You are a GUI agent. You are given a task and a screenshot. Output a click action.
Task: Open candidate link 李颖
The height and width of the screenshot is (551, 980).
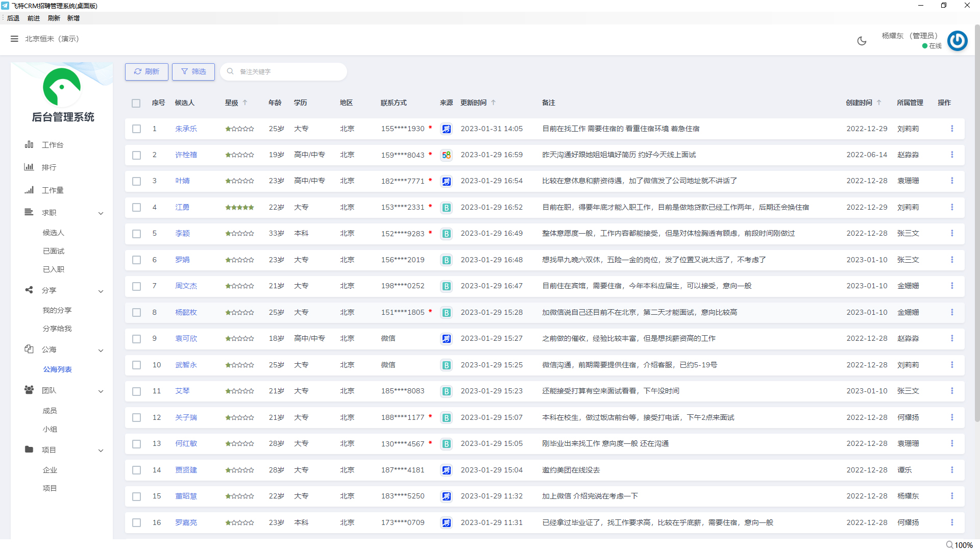point(182,234)
